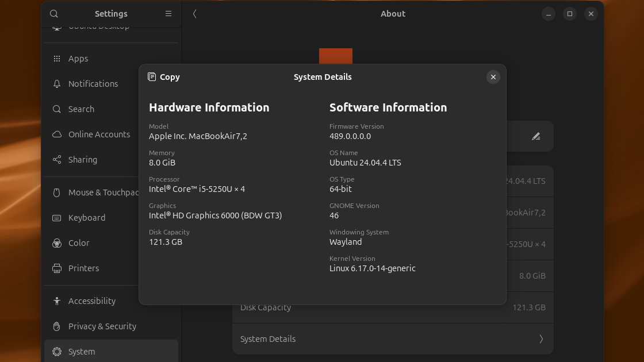Click the Keyboard icon in sidebar

point(57,218)
